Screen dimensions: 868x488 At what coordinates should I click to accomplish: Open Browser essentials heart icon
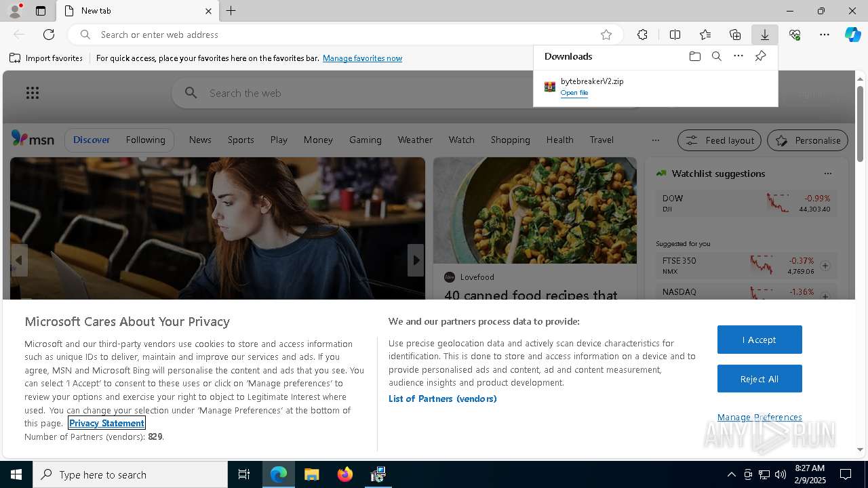pos(795,35)
